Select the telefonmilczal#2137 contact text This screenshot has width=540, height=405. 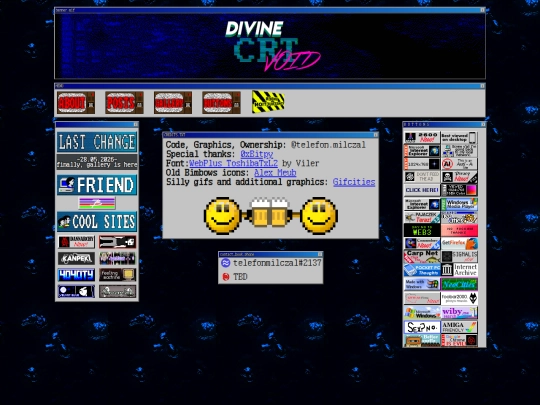[x=277, y=263]
